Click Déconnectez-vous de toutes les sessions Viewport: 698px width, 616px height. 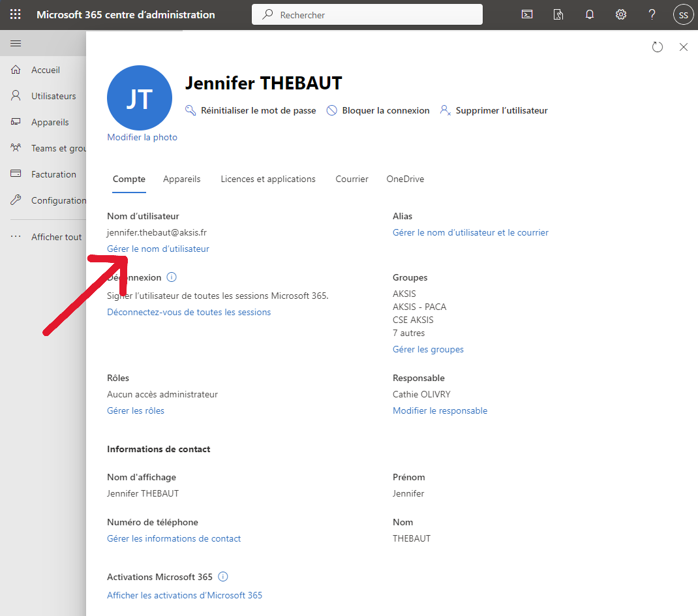click(x=189, y=312)
